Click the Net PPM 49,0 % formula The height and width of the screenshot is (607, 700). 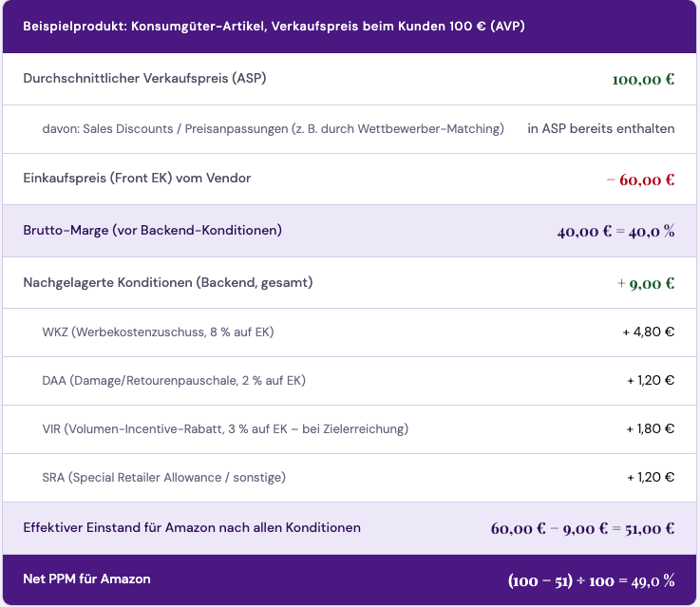click(591, 579)
